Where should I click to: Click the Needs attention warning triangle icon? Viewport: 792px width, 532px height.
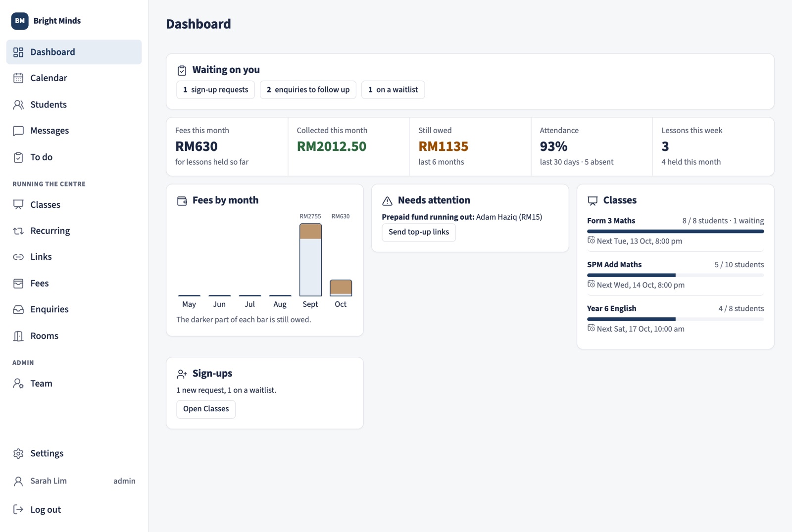coord(387,200)
